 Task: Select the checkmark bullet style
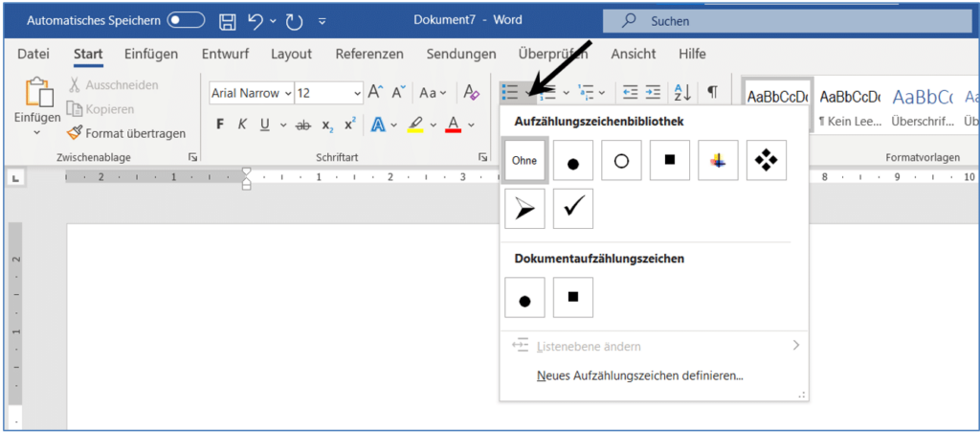tap(572, 209)
